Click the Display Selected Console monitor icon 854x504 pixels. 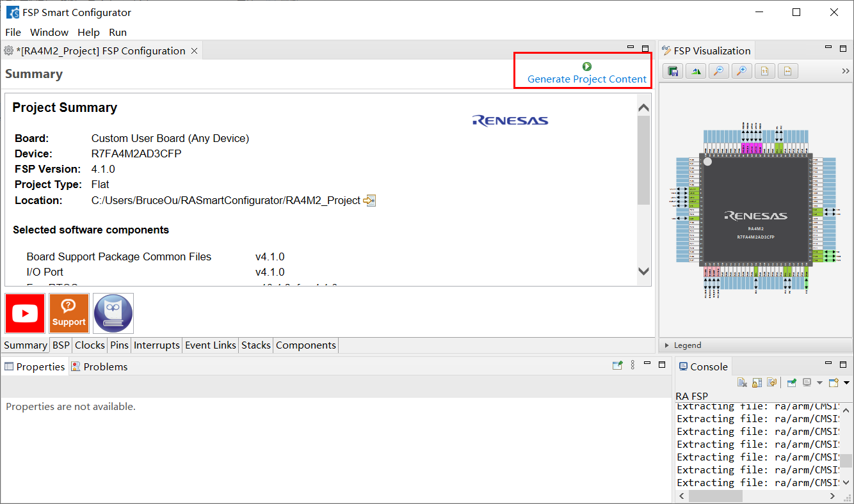(807, 382)
